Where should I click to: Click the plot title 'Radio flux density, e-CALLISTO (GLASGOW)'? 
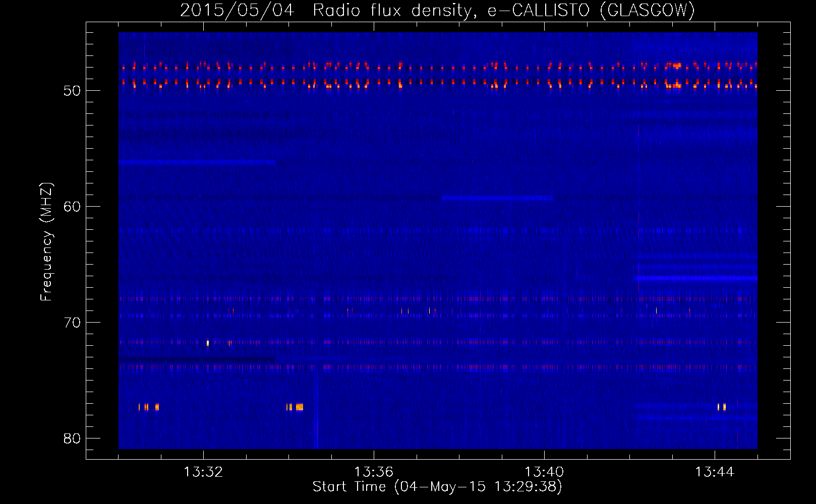click(x=504, y=10)
